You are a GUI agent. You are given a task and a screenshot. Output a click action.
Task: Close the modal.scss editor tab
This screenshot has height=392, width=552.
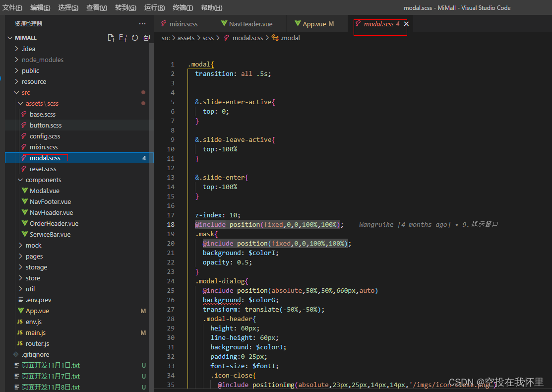coord(406,23)
